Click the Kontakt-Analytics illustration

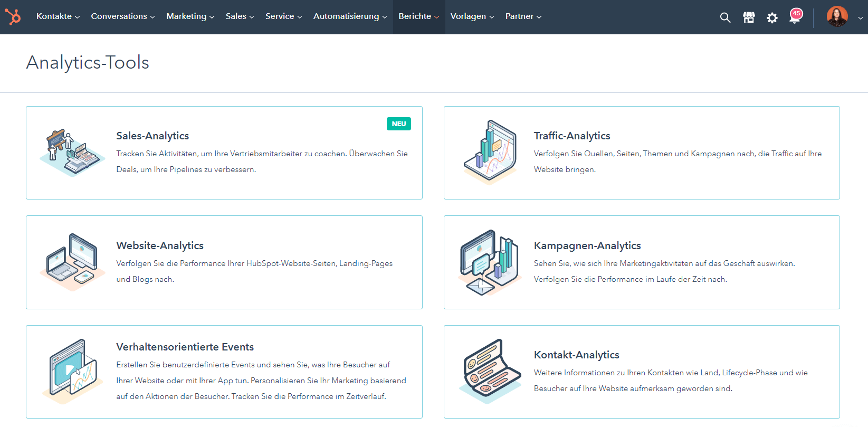[x=490, y=372]
